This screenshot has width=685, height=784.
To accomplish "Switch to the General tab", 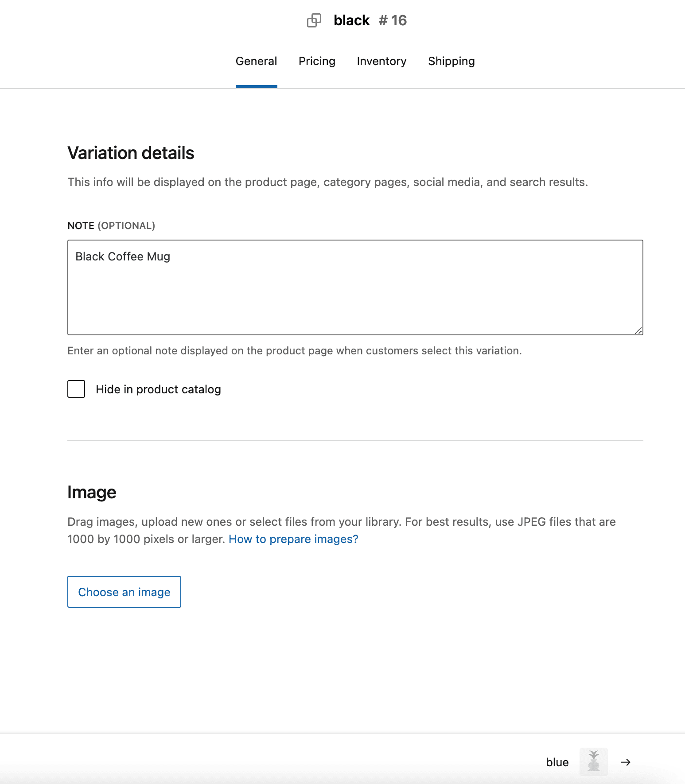I will point(256,61).
